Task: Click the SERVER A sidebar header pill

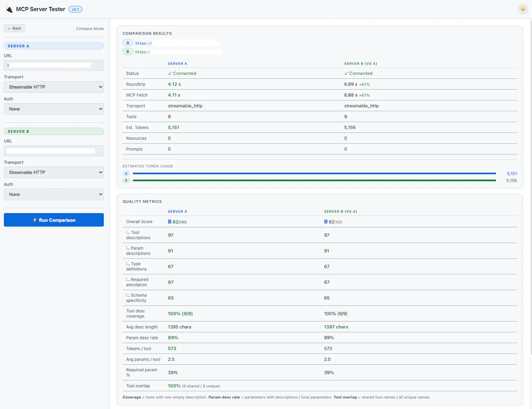Action: click(x=54, y=46)
